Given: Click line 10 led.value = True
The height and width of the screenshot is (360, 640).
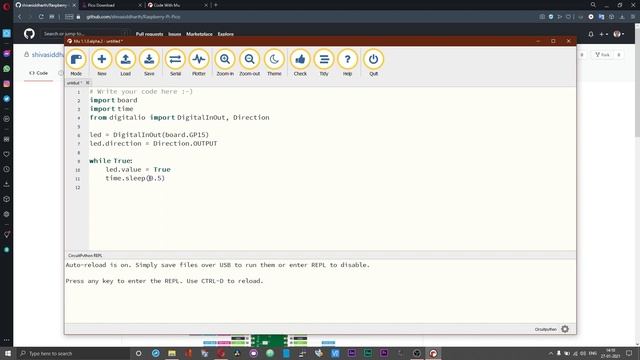Looking at the screenshot, I should pos(138,169).
